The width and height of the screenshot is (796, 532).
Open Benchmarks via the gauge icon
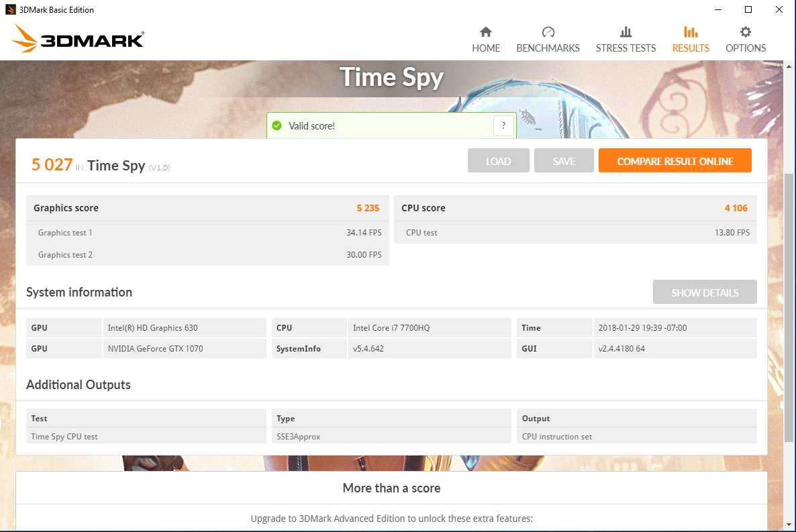(x=548, y=32)
